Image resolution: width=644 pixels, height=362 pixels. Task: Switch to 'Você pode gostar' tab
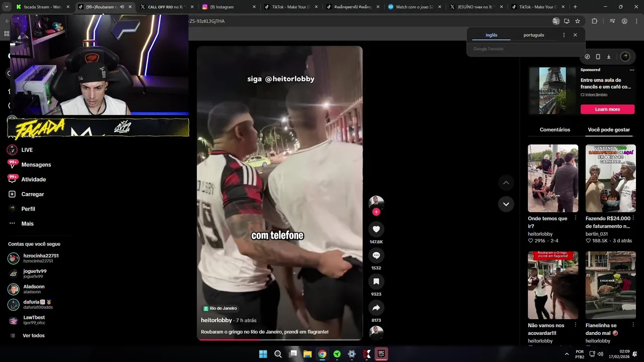609,130
